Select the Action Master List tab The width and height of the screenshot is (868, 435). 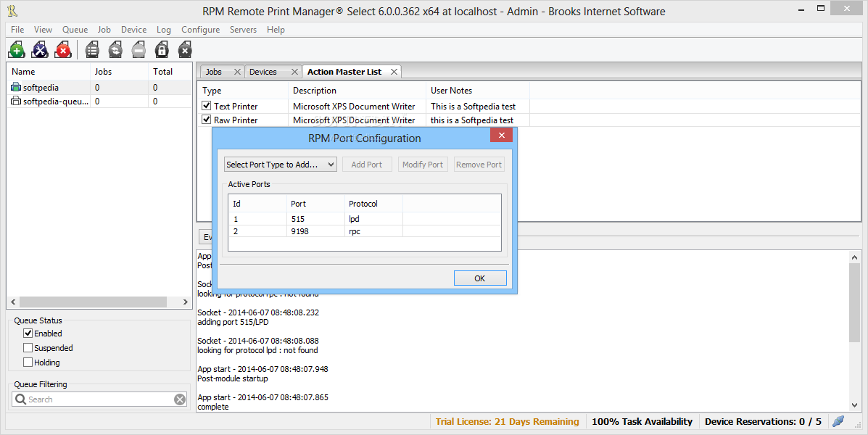(344, 72)
